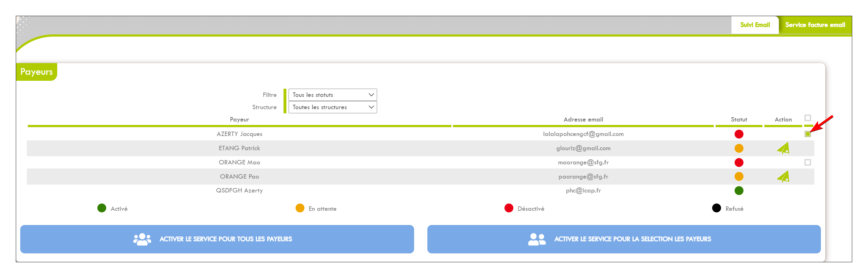Click the green Activé legend dot
The height and width of the screenshot is (278, 868).
click(102, 208)
